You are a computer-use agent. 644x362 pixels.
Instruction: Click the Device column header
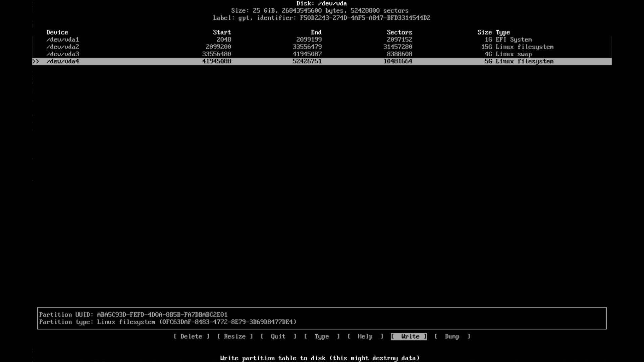(57, 32)
